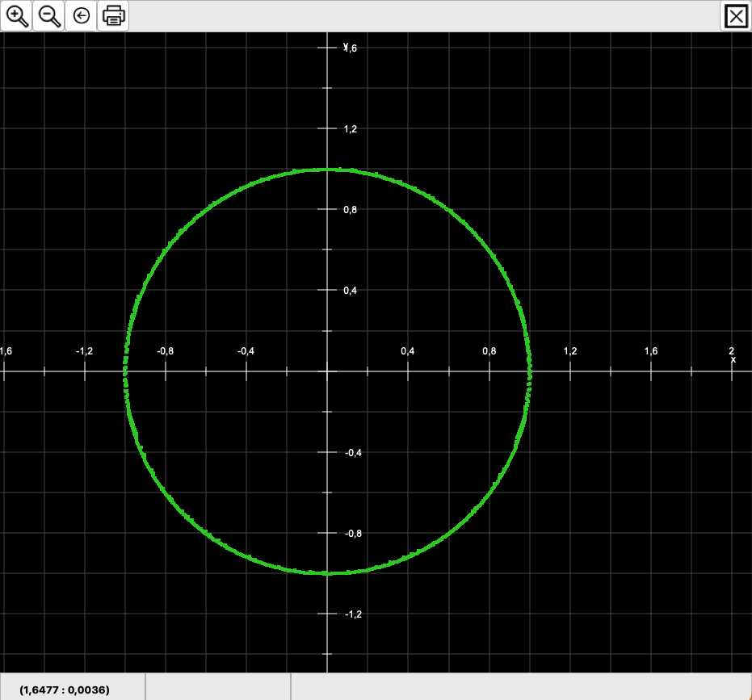
Task: Click the origin where the axes intersect
Action: pos(327,371)
